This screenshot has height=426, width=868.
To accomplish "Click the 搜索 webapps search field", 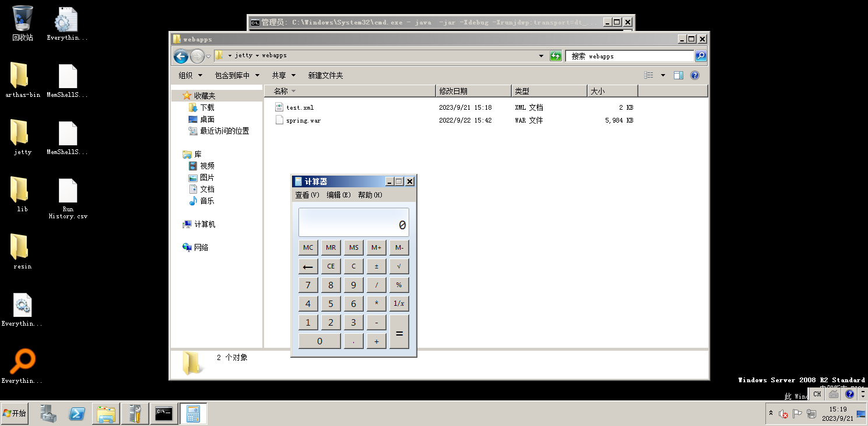I will (x=630, y=56).
